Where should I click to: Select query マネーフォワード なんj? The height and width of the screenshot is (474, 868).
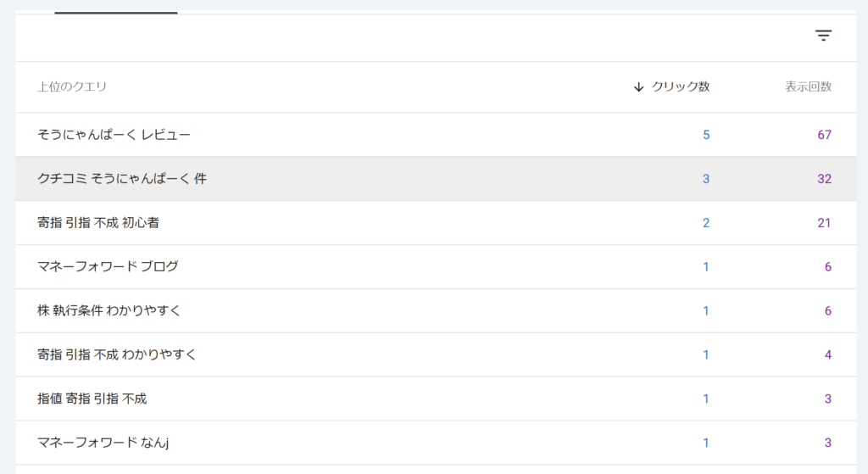pyautogui.click(x=104, y=443)
